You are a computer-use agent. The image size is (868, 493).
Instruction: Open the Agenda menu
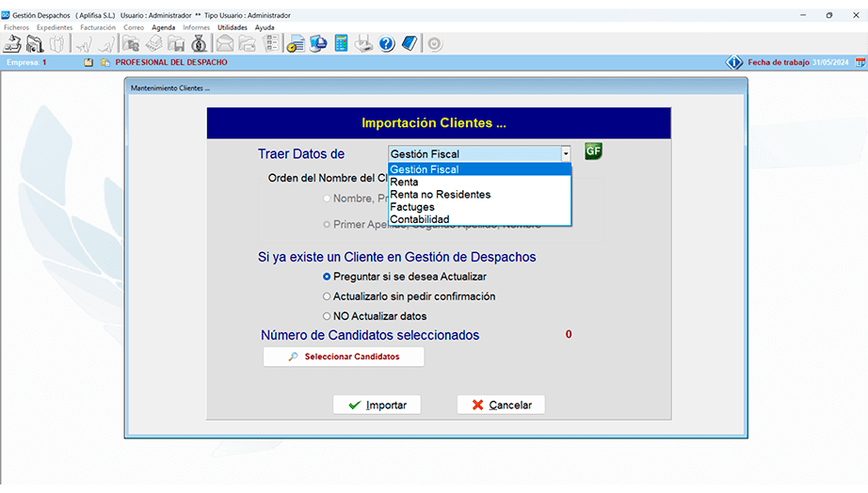click(x=163, y=27)
